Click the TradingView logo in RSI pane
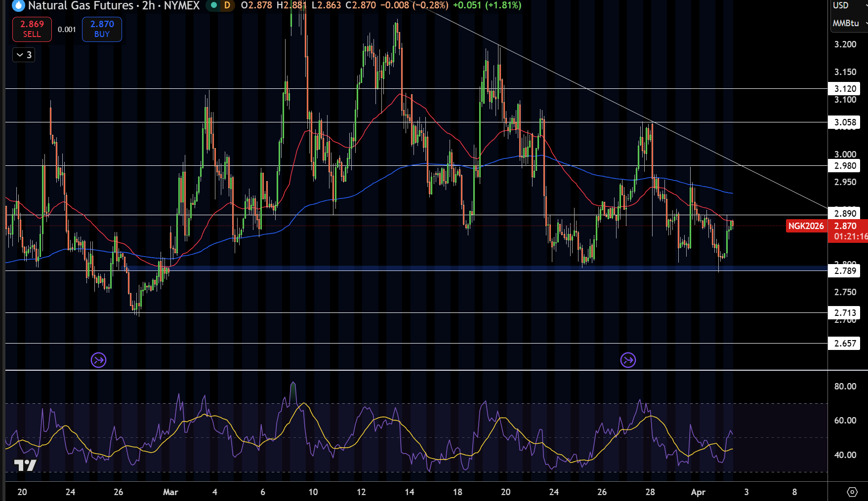Image resolution: width=868 pixels, height=501 pixels. click(x=25, y=465)
